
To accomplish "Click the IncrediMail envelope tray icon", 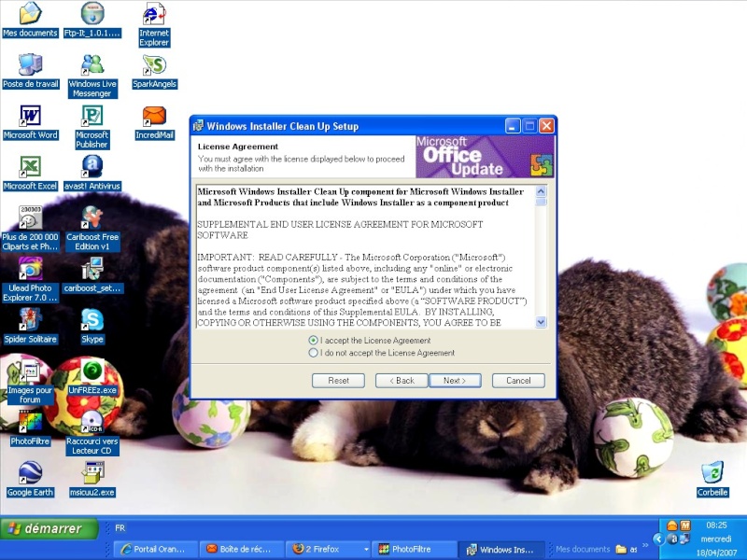I will 671,525.
